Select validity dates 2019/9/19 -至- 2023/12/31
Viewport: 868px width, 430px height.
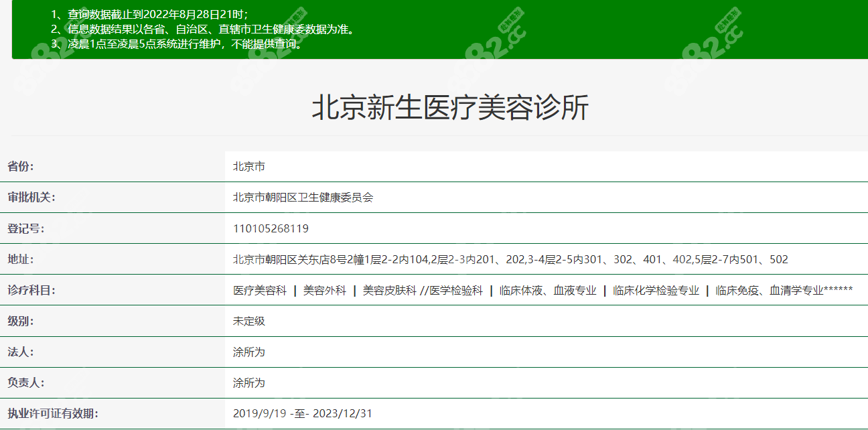(x=302, y=413)
